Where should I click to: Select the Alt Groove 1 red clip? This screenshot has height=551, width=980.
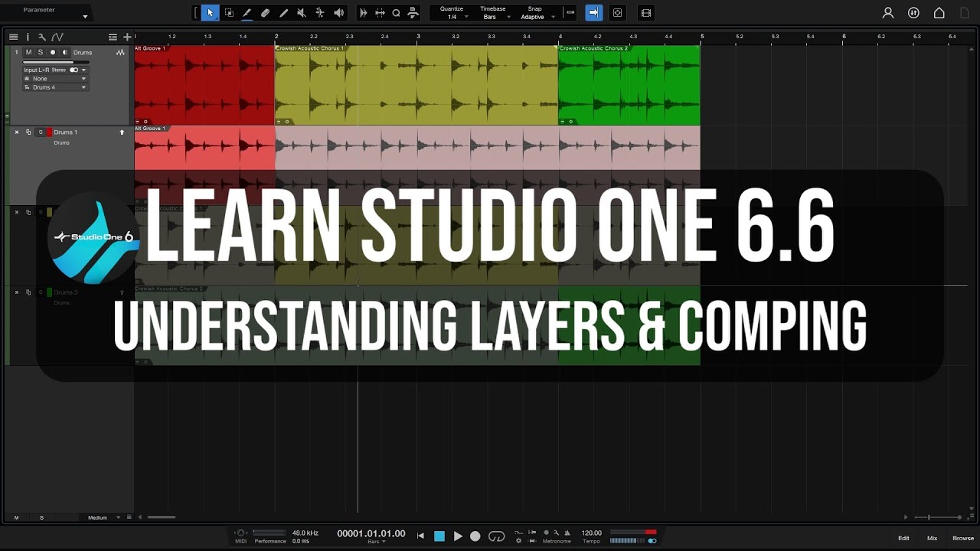click(204, 85)
